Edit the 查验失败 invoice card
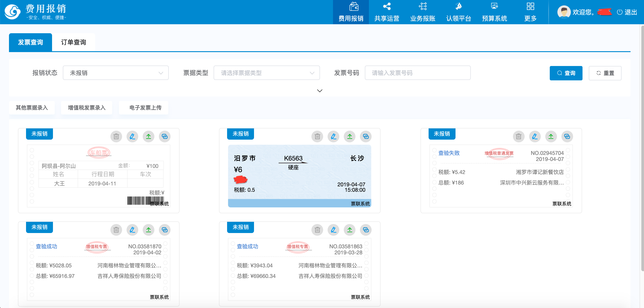 pyautogui.click(x=535, y=136)
